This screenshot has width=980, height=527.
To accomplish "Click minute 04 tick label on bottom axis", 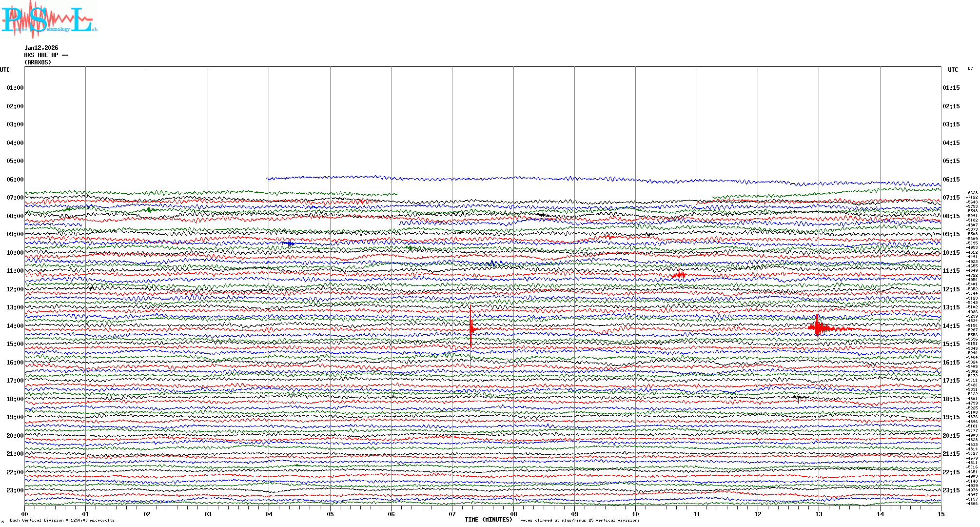I will 269,514.
